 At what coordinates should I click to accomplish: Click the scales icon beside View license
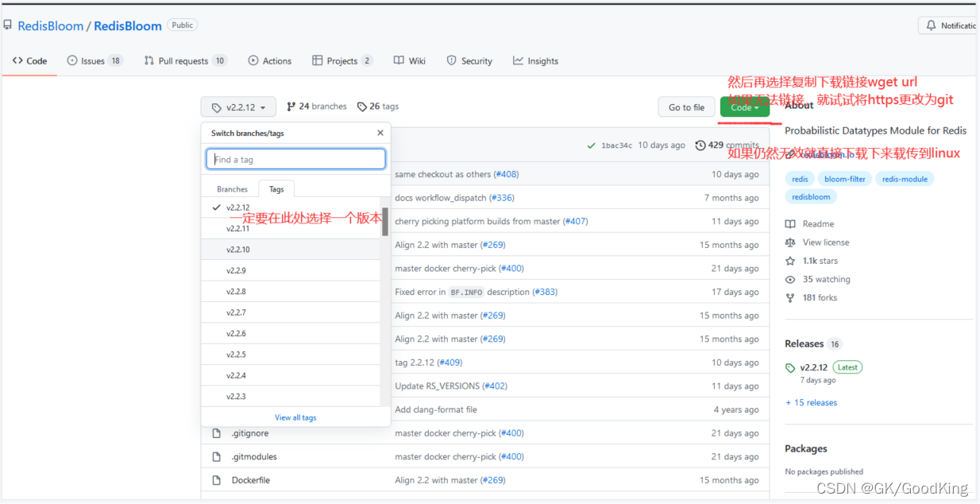click(x=790, y=242)
